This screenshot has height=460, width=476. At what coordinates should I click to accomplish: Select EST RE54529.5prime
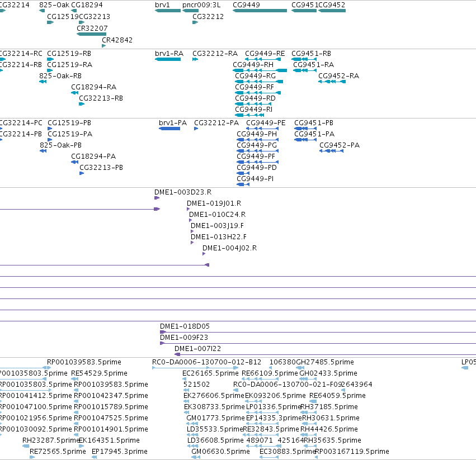click(x=75, y=379)
